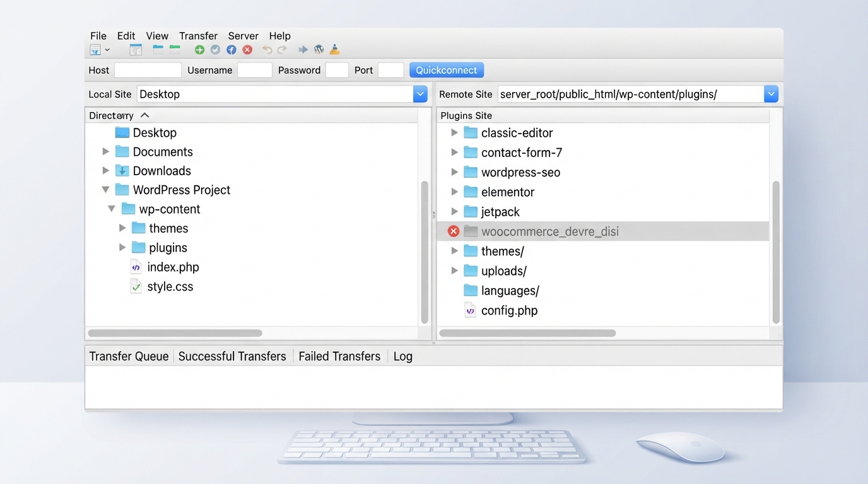Screen dimensions: 868x484
Task: Open the Local Site path dropdown
Action: tap(420, 94)
